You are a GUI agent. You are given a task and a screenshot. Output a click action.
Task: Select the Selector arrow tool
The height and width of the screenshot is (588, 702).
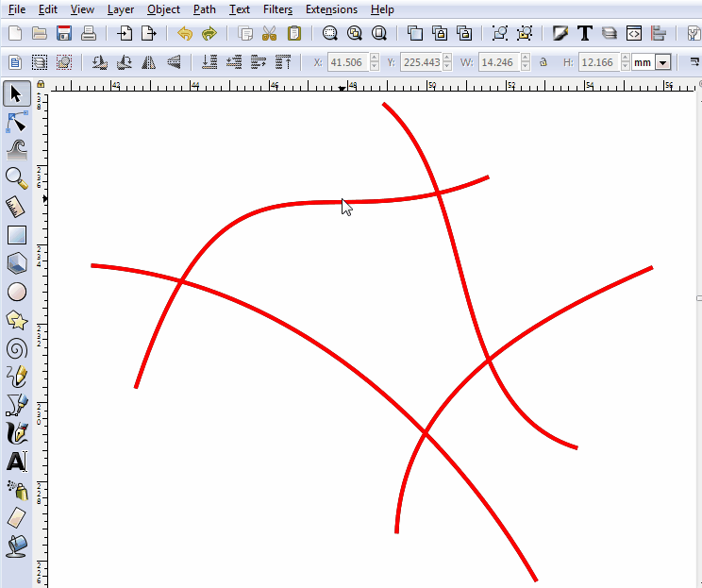click(17, 94)
